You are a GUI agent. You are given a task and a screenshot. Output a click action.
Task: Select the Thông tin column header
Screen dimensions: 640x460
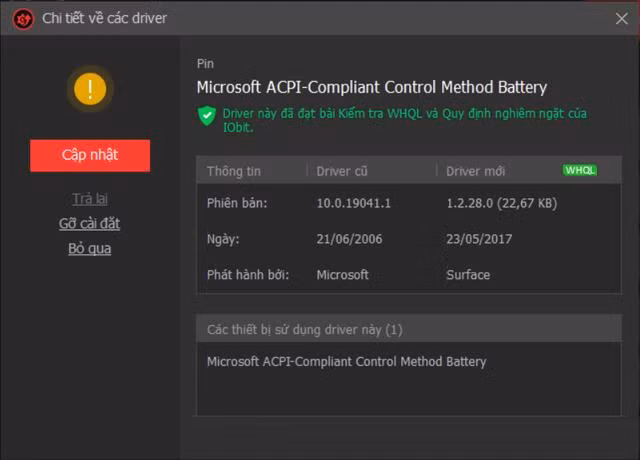(x=233, y=171)
